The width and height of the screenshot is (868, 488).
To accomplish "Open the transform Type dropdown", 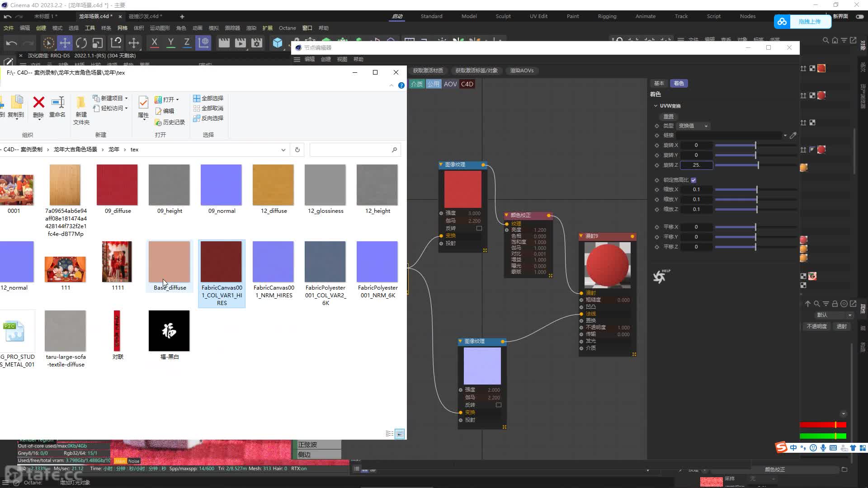I will tap(693, 126).
